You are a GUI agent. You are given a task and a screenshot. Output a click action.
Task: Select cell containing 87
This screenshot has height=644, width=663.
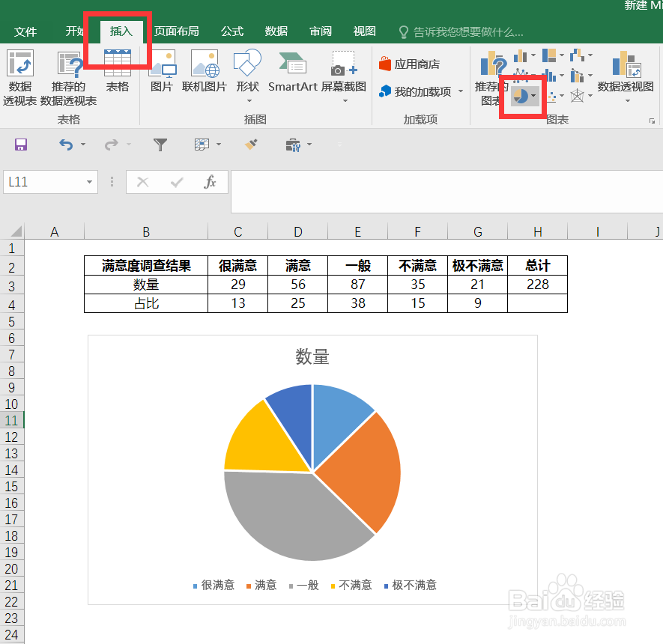pyautogui.click(x=357, y=285)
